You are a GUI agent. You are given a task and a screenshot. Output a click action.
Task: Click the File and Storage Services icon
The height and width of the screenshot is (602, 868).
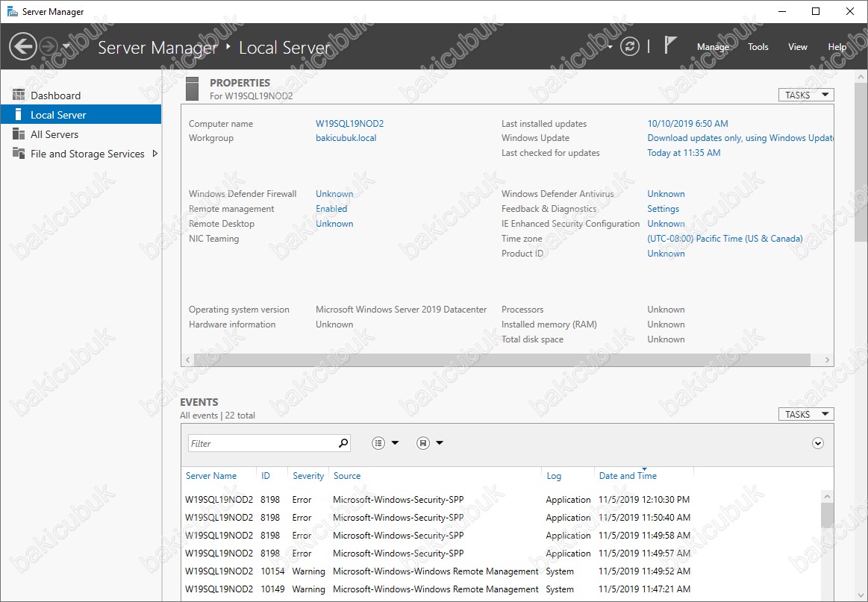click(x=19, y=153)
